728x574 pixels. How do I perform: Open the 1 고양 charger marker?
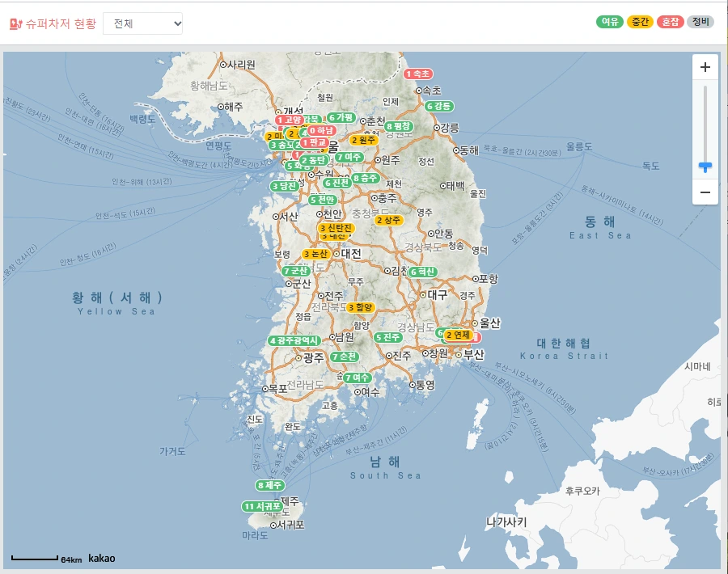click(290, 120)
